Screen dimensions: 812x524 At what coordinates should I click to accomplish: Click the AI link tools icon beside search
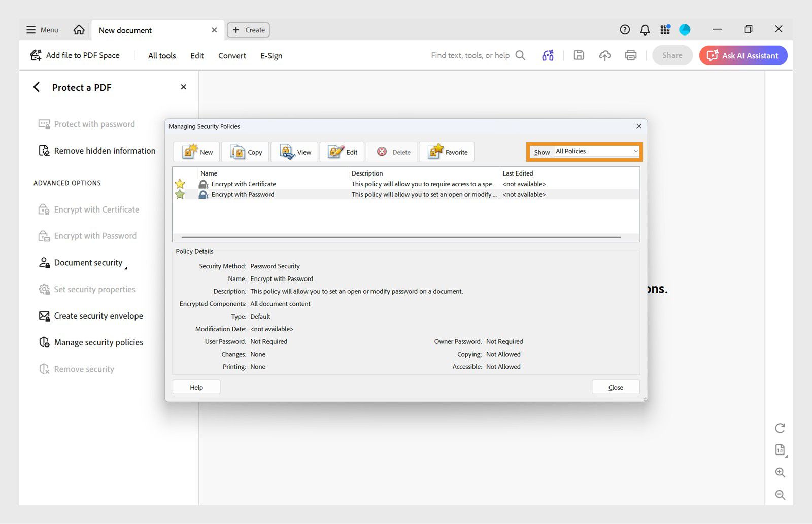coord(548,55)
